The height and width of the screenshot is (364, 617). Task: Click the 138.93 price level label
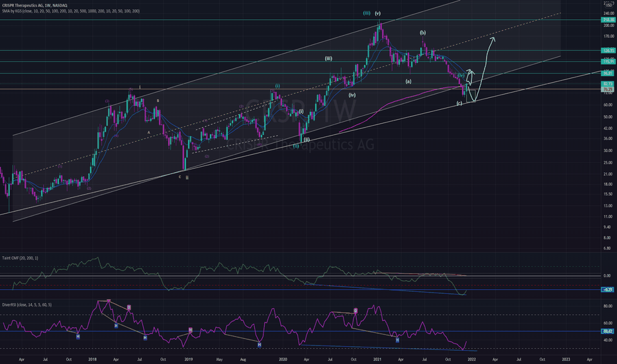pyautogui.click(x=608, y=51)
